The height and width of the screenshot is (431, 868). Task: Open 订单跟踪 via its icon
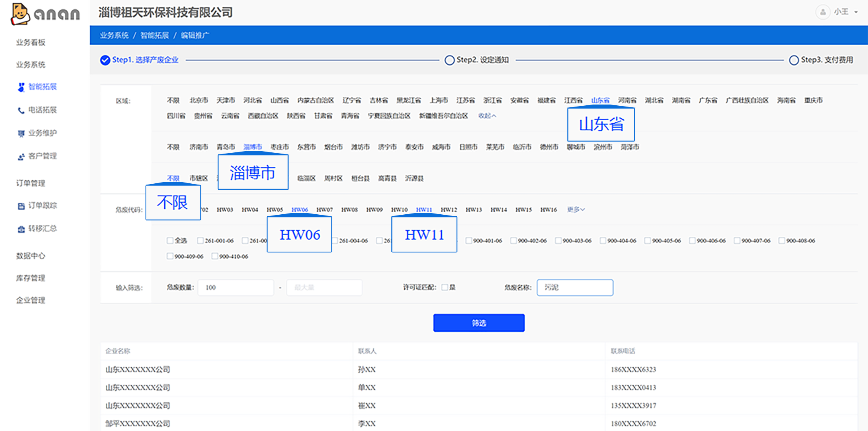21,206
